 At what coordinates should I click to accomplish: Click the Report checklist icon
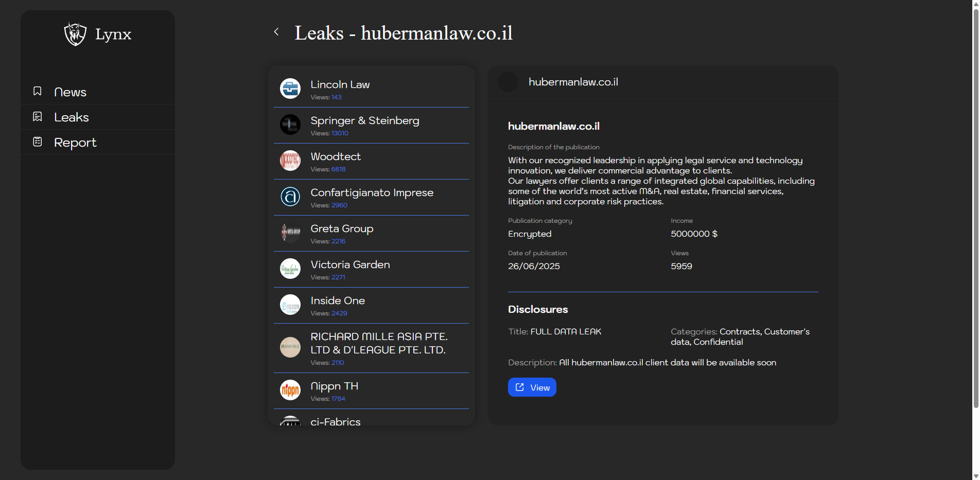[x=38, y=141]
